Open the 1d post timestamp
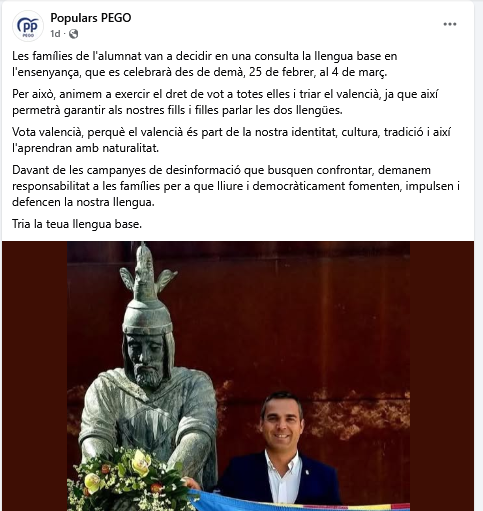Screen dimensions: 483x511 (x=55, y=34)
